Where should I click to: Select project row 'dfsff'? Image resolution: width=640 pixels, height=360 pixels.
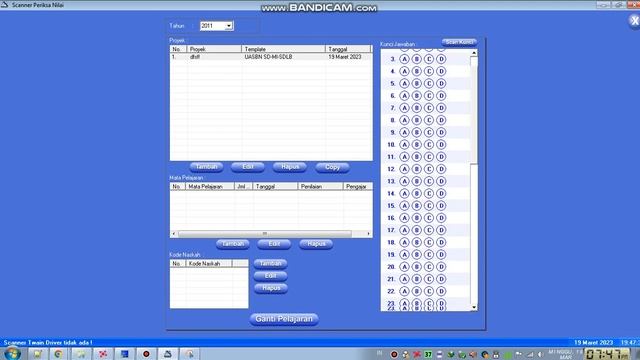(271, 57)
